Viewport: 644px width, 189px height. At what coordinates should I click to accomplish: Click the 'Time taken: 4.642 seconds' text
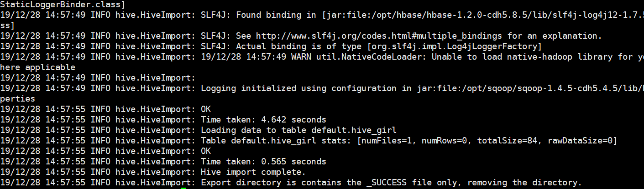[x=263, y=119]
